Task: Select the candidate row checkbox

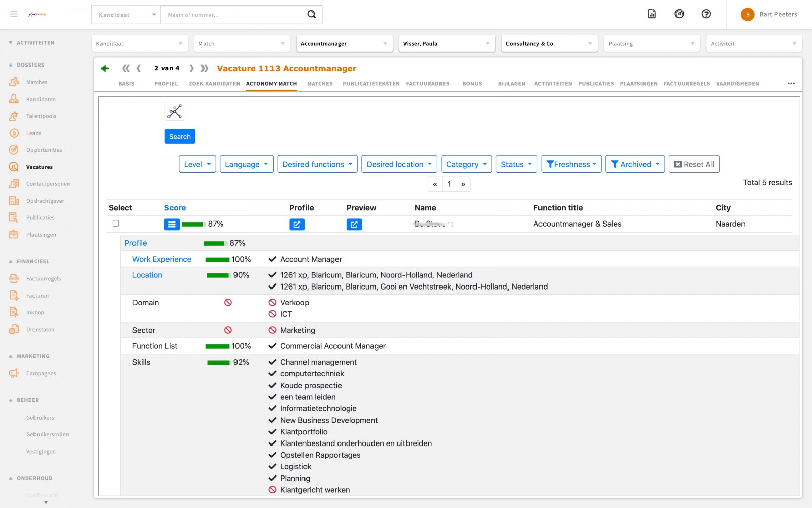Action: [116, 224]
